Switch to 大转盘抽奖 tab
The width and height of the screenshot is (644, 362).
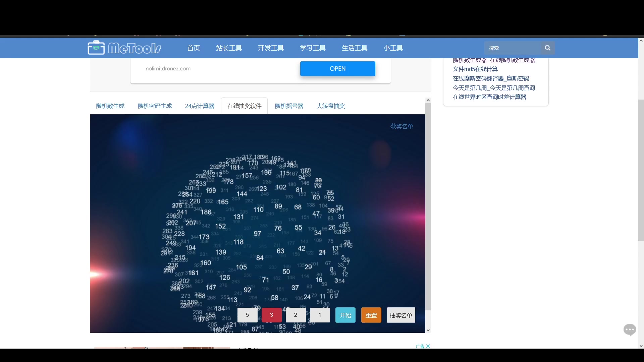[x=330, y=106]
